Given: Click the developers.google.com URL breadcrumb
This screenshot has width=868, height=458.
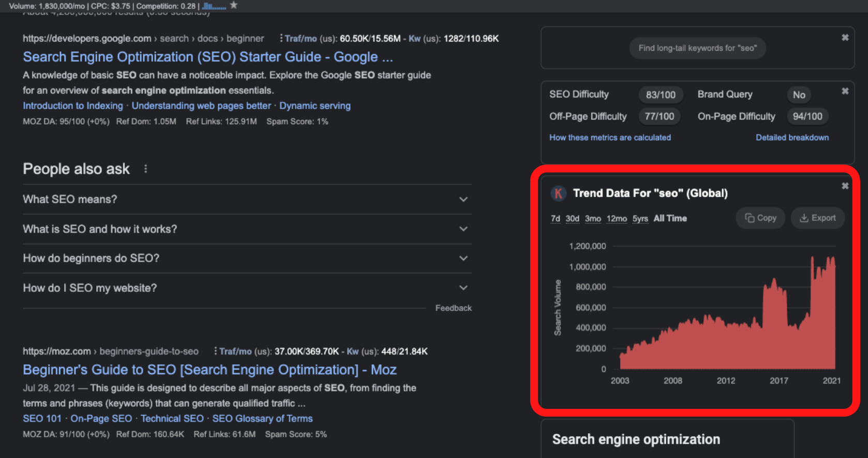Looking at the screenshot, I should [x=143, y=38].
